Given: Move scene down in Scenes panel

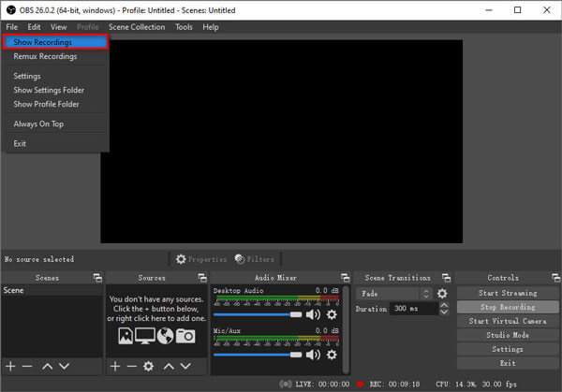Looking at the screenshot, I should (64, 366).
